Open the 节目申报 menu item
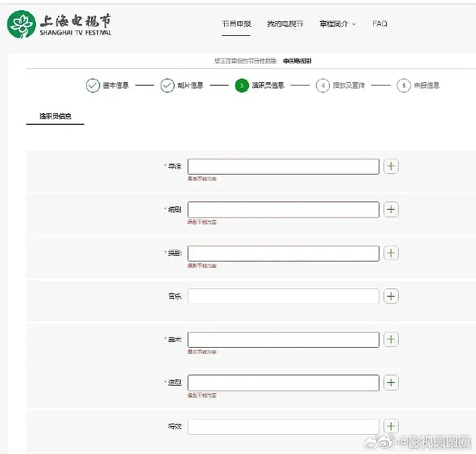The width and height of the screenshot is (476, 454). click(x=236, y=23)
